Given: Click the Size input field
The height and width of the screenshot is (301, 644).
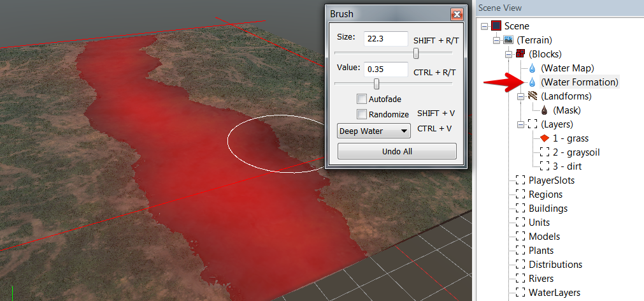Looking at the screenshot, I should coord(386,39).
